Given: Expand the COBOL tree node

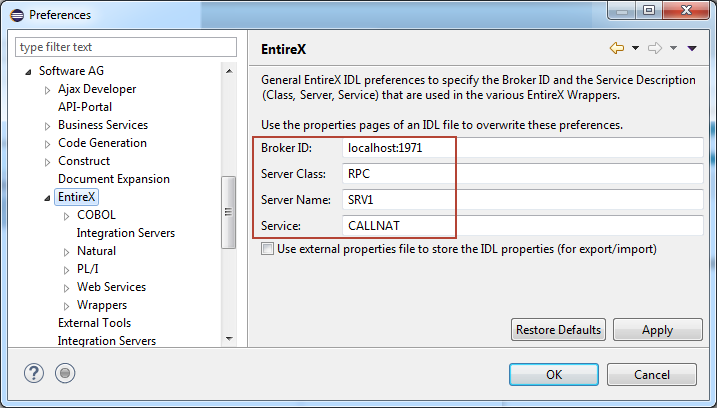Looking at the screenshot, I should point(66,216).
